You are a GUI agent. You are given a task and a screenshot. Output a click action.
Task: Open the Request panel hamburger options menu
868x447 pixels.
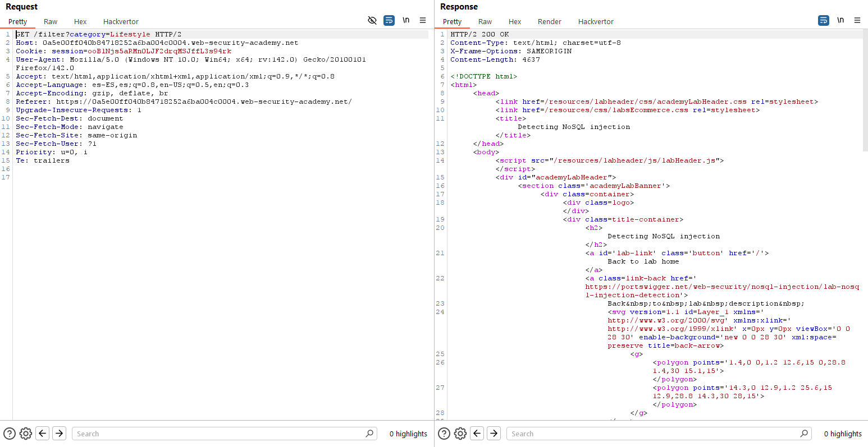[x=423, y=20]
